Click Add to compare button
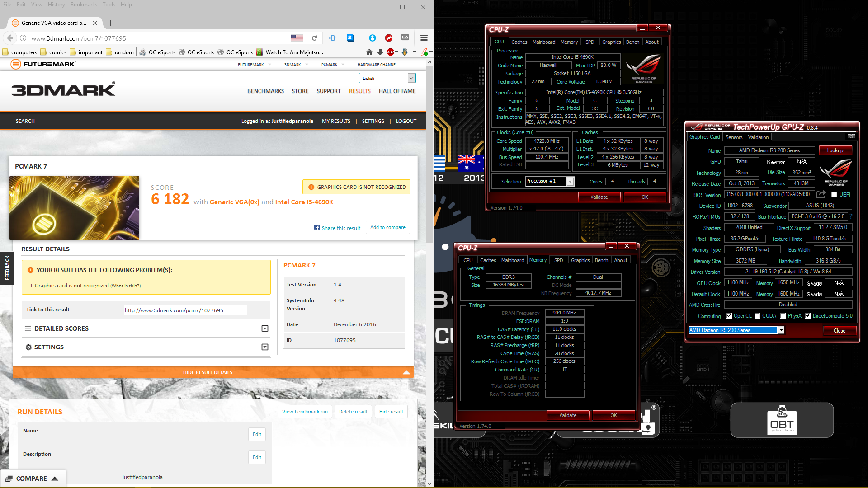 388,227
